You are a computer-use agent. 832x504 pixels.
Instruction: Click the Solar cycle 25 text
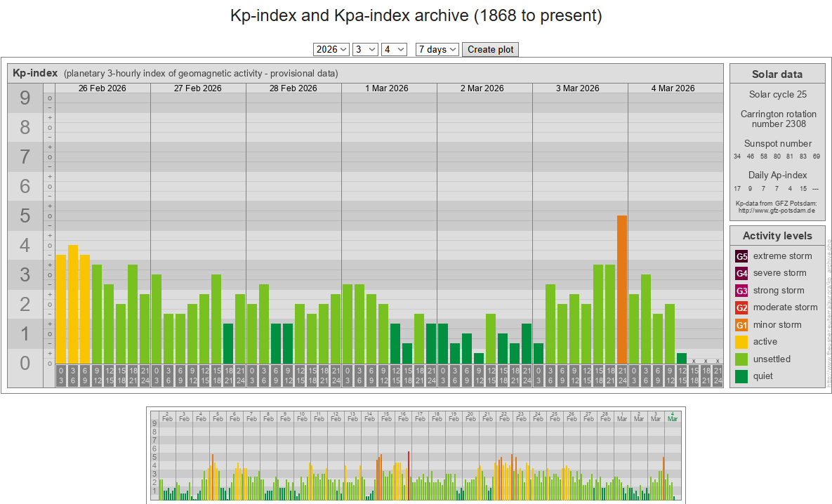[x=778, y=95]
